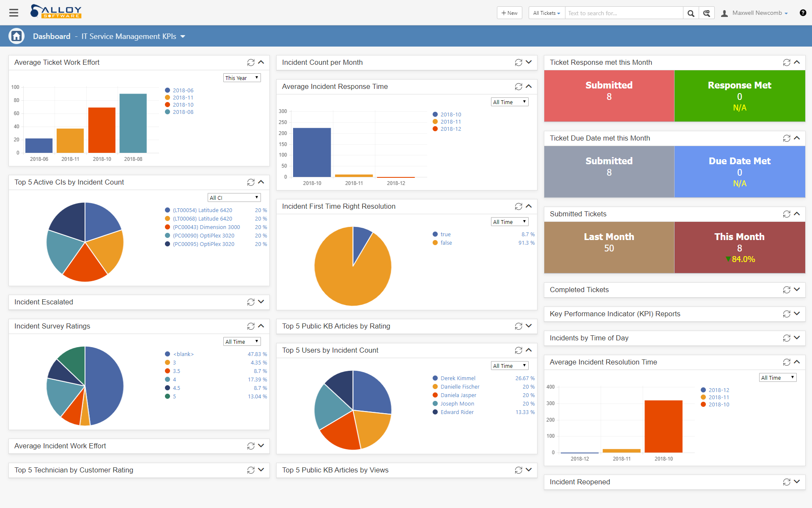Click the dashboard home icon
The height and width of the screenshot is (508, 812).
click(16, 36)
